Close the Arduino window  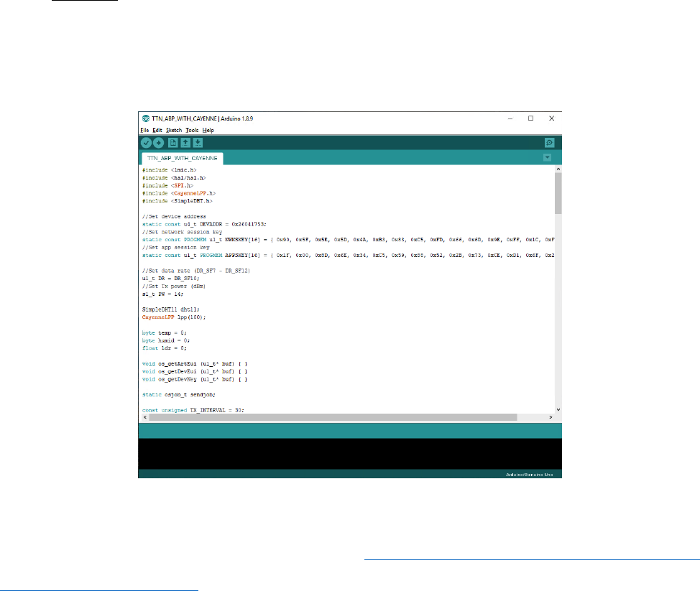click(x=552, y=118)
